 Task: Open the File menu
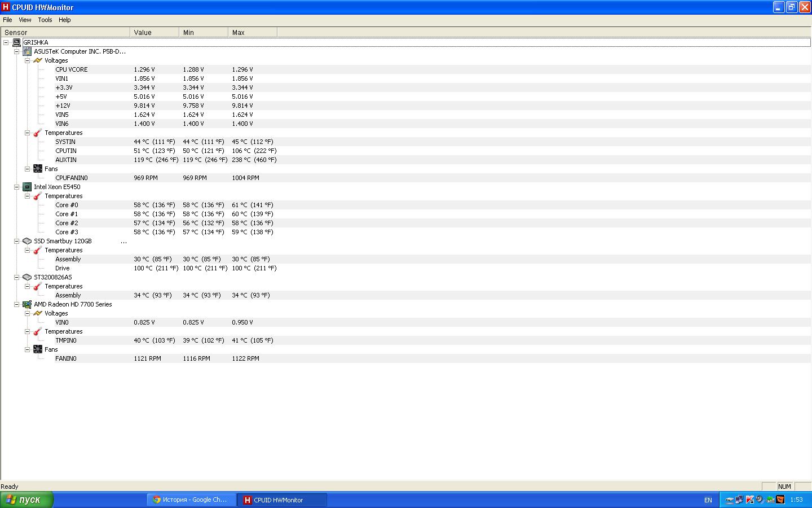tap(7, 20)
